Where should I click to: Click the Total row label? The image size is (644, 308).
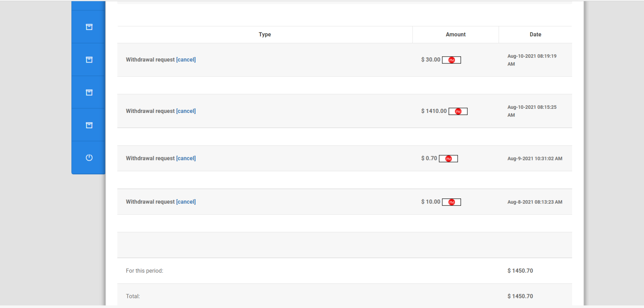click(133, 296)
